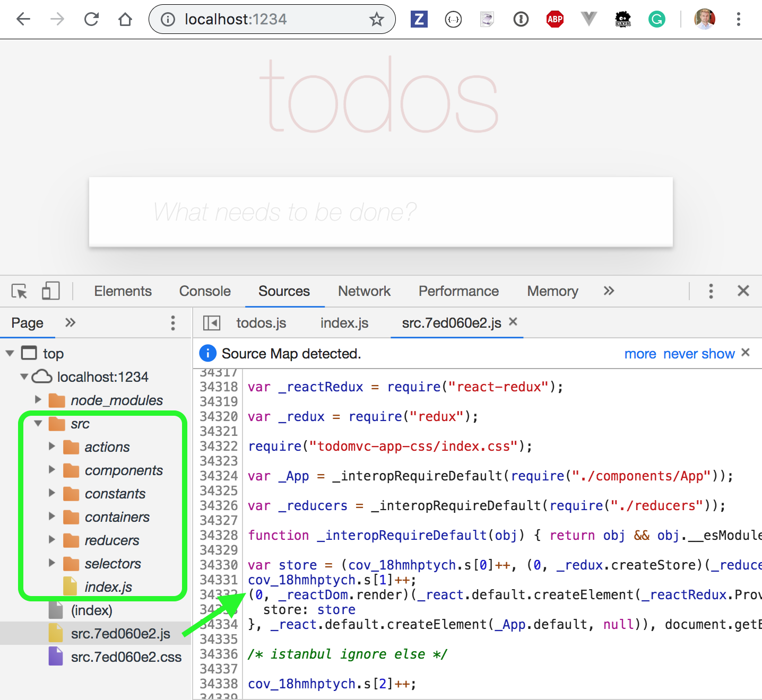Select the inspect element tool
This screenshot has height=700, width=762.
click(x=19, y=291)
